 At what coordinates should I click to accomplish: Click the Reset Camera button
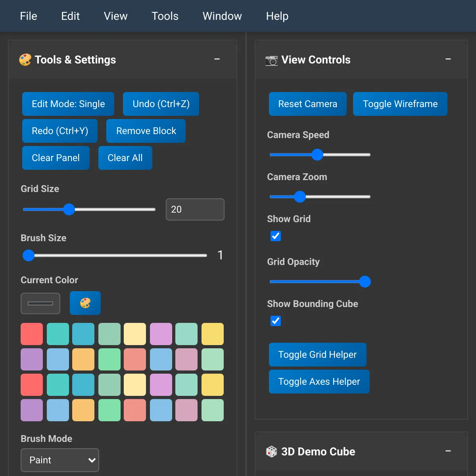click(308, 104)
